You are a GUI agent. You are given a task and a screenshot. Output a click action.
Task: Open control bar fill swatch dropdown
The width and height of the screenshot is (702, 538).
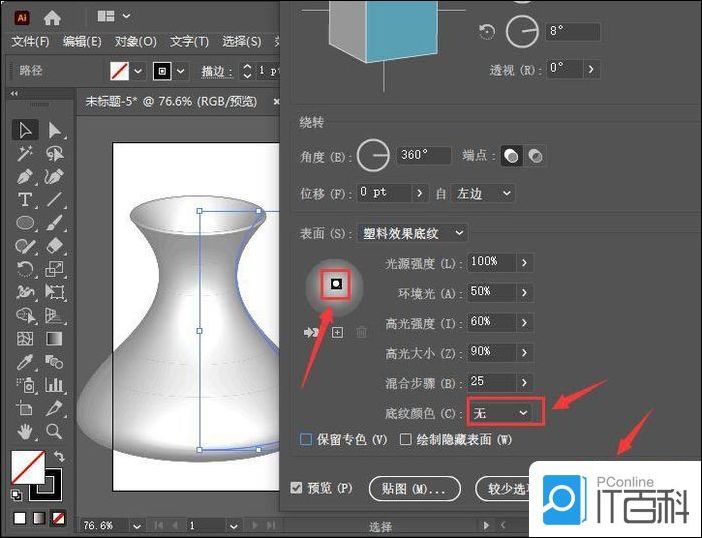(138, 71)
